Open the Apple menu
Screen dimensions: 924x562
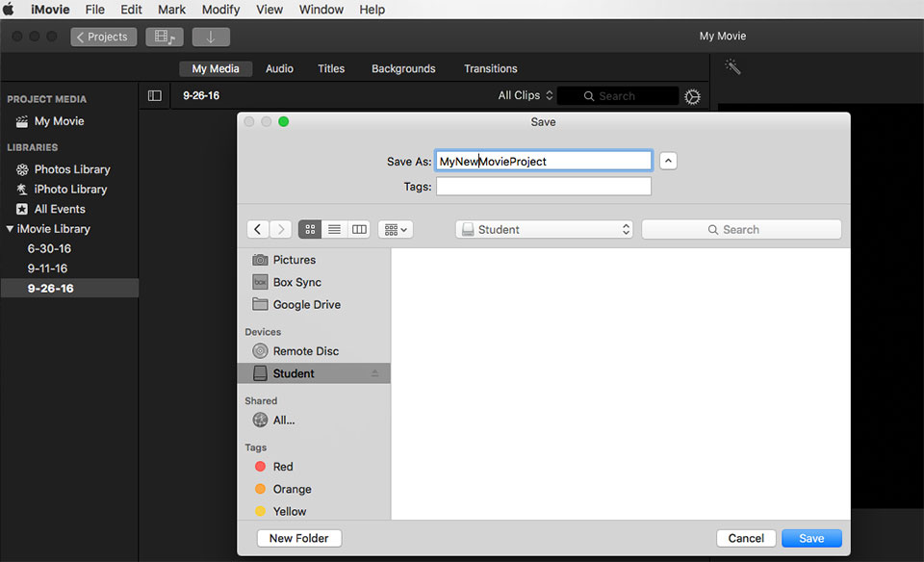(x=9, y=10)
